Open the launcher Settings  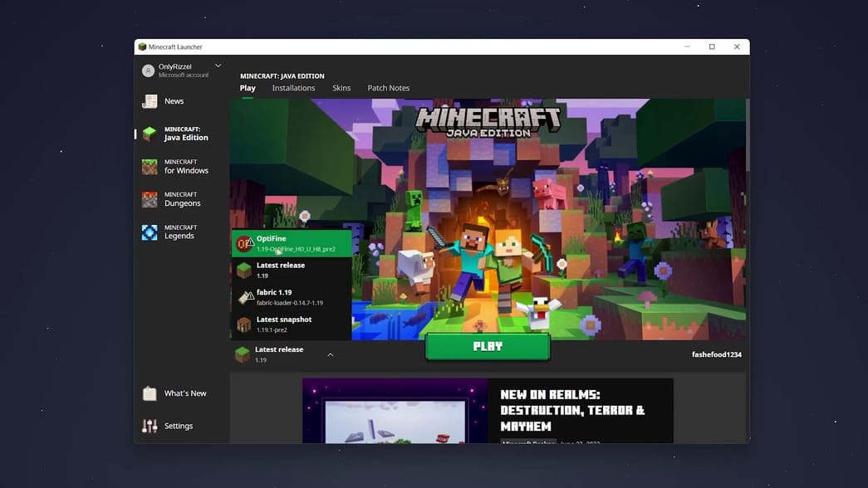[x=177, y=425]
